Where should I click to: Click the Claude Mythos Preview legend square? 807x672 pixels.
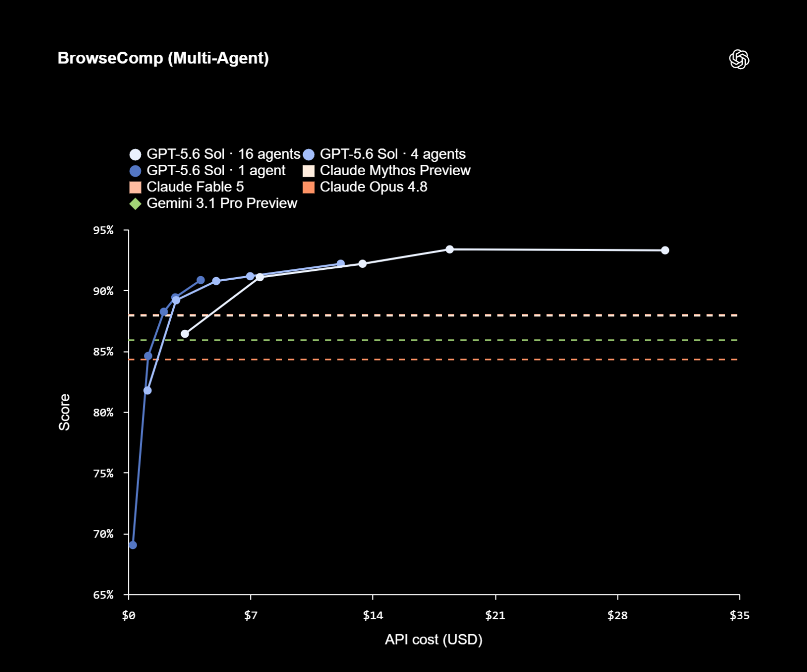click(x=309, y=171)
